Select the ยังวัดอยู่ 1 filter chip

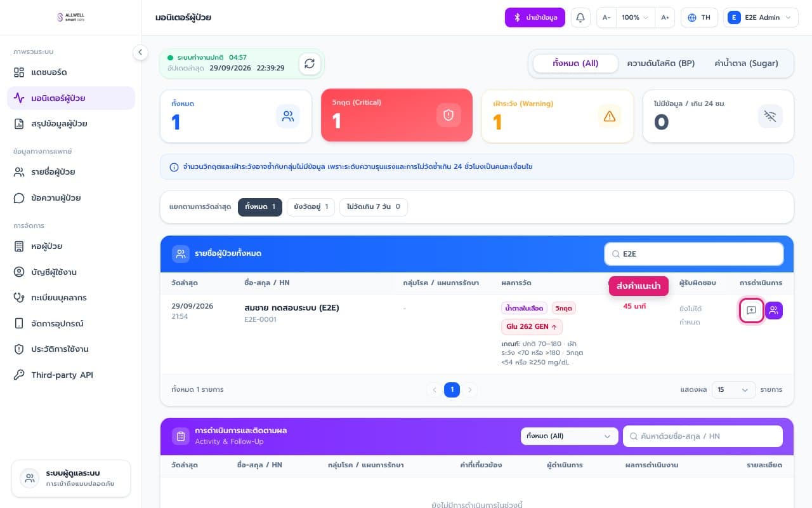(x=310, y=207)
